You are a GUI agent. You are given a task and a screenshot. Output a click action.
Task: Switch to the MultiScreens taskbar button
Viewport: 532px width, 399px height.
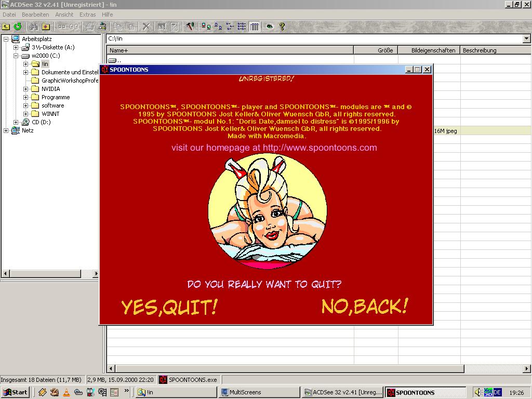259,392
